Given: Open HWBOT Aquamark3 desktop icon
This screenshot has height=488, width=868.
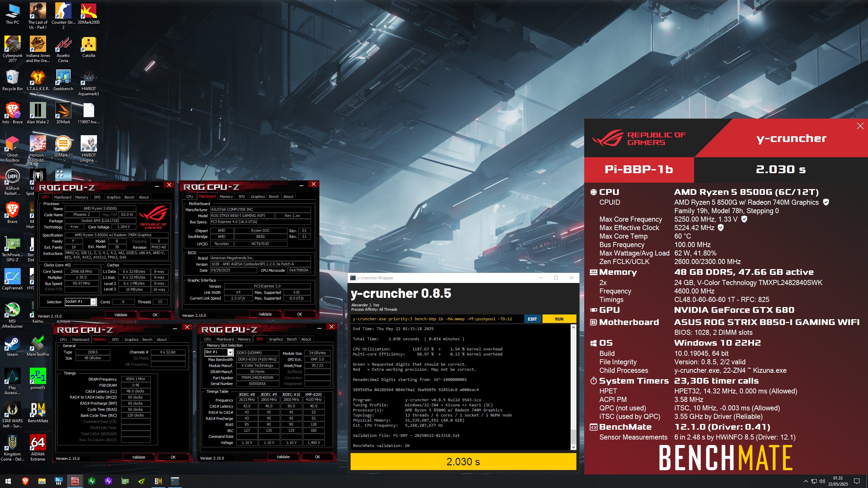Looking at the screenshot, I should tap(88, 82).
